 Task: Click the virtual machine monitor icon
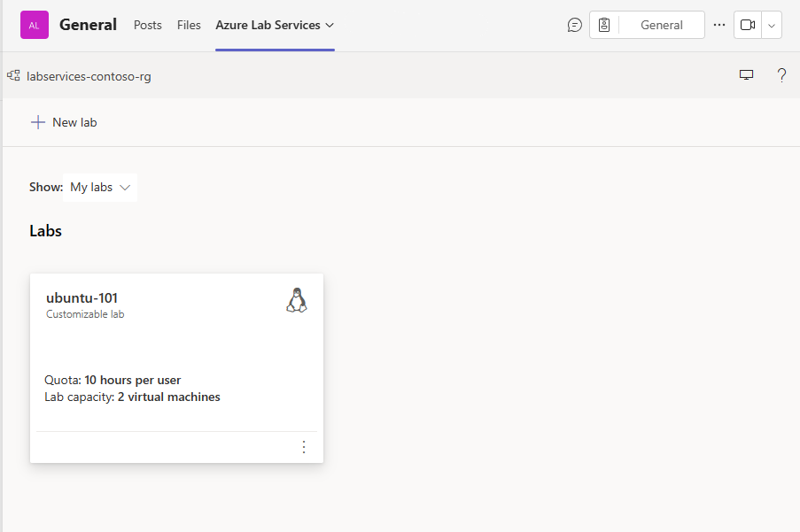746,75
